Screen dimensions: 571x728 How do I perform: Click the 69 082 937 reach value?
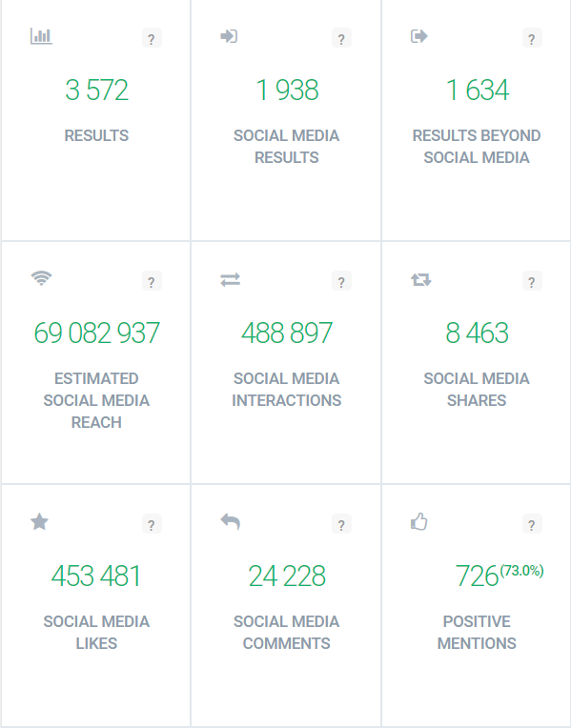96,333
